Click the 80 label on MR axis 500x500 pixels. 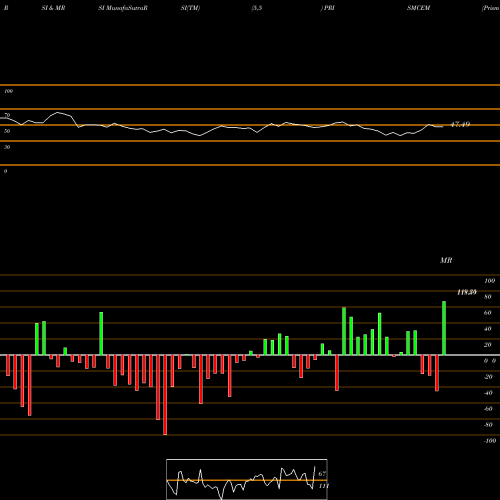pyautogui.click(x=488, y=297)
